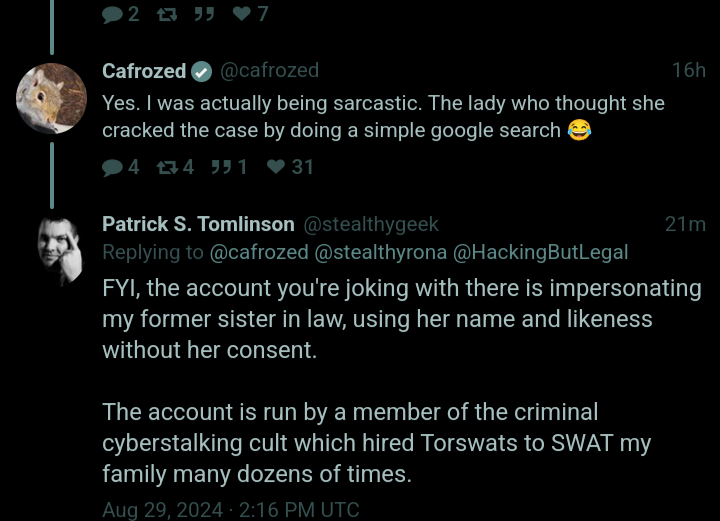The height and width of the screenshot is (521, 720).
Task: Click reply icon on top tweet
Action: [x=112, y=15]
